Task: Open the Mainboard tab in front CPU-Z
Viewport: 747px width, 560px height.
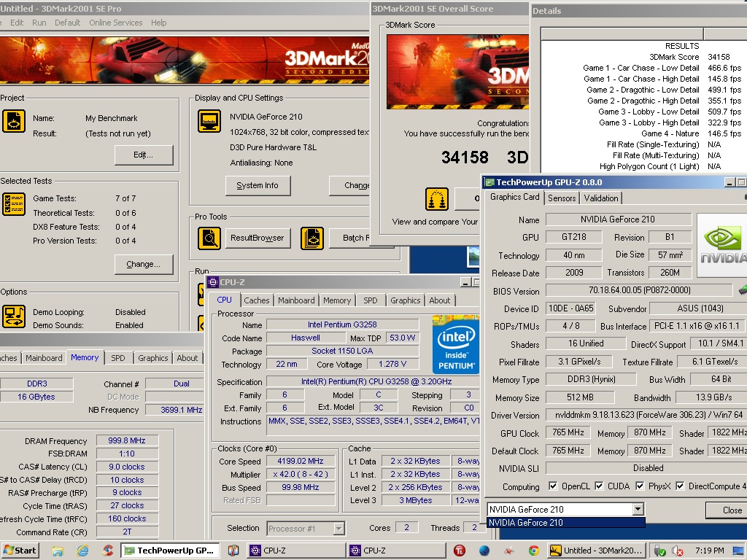Action: [x=296, y=300]
